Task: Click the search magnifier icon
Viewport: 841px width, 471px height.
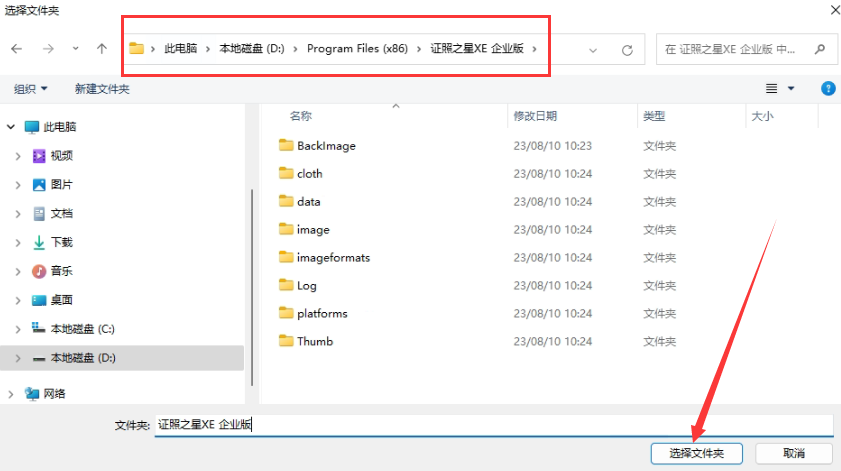Action: pyautogui.click(x=820, y=48)
